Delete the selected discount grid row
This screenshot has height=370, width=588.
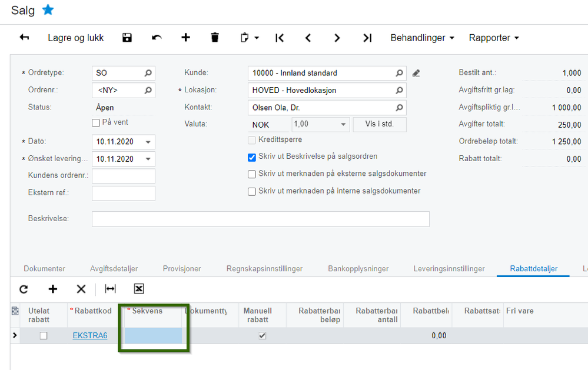[x=81, y=289]
